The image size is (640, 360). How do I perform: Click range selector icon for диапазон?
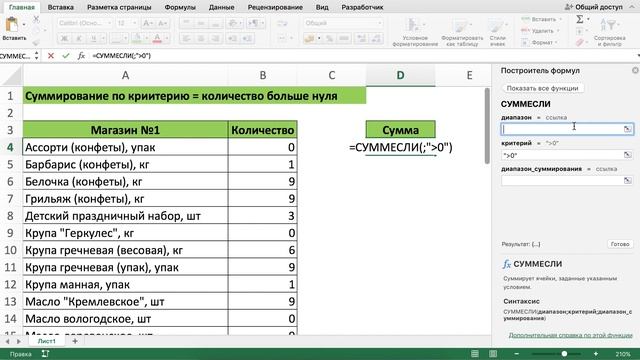pos(628,129)
